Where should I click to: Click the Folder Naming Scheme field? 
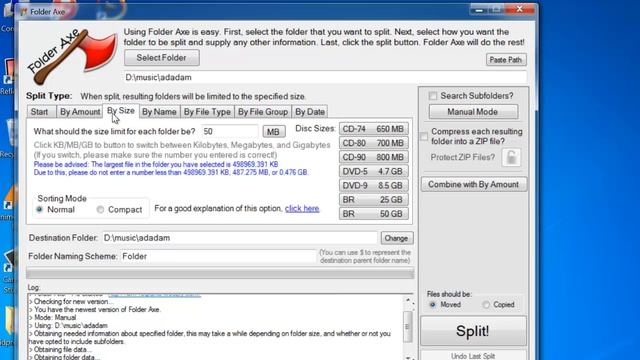(x=218, y=256)
